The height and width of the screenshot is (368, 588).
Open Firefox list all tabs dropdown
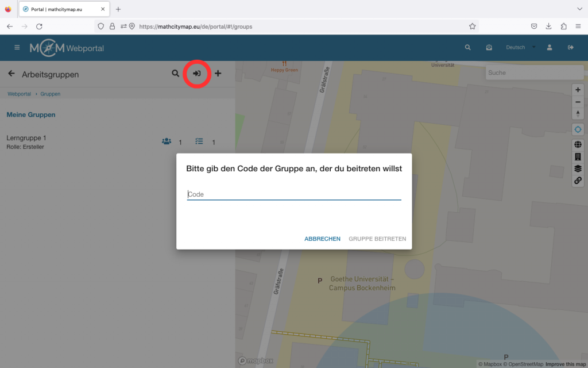[x=579, y=9]
